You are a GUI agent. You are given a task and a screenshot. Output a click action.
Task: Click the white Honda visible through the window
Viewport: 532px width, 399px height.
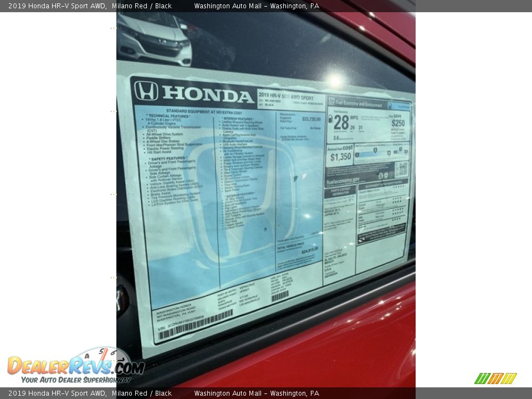point(154,39)
